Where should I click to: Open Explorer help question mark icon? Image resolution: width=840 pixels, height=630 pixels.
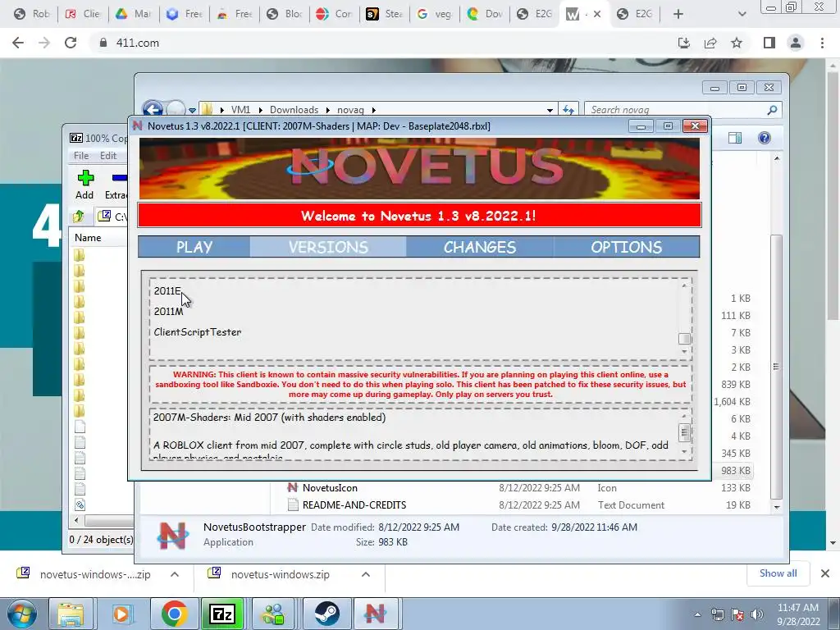point(765,138)
